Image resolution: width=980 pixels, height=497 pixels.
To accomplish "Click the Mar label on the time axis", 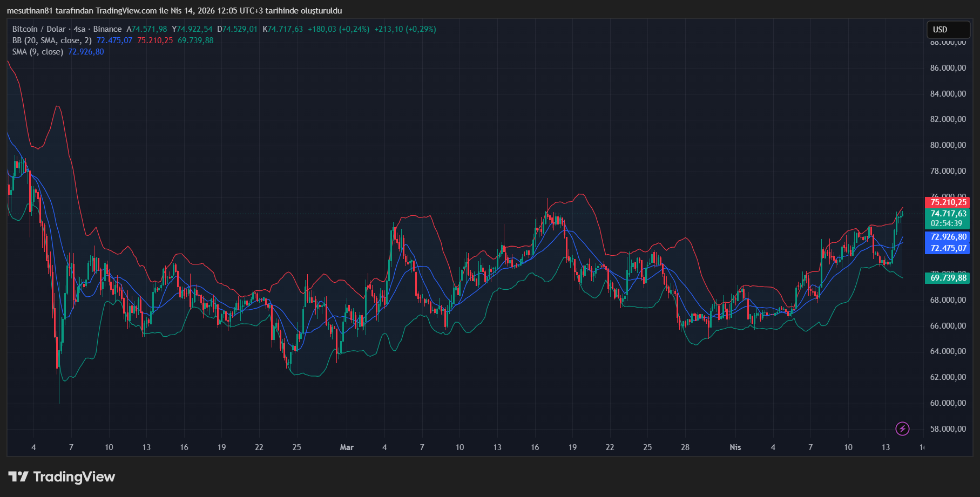I will (347, 447).
